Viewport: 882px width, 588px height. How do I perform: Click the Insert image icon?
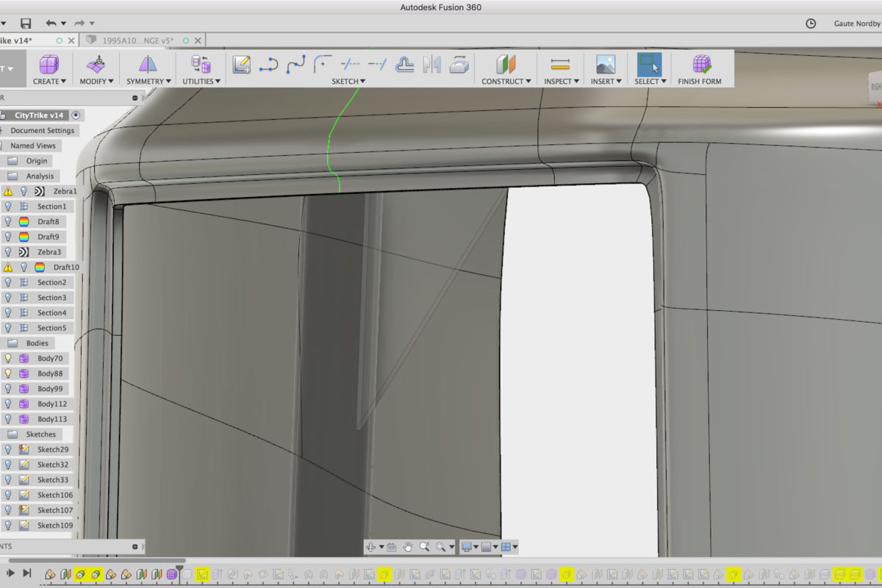pyautogui.click(x=606, y=64)
